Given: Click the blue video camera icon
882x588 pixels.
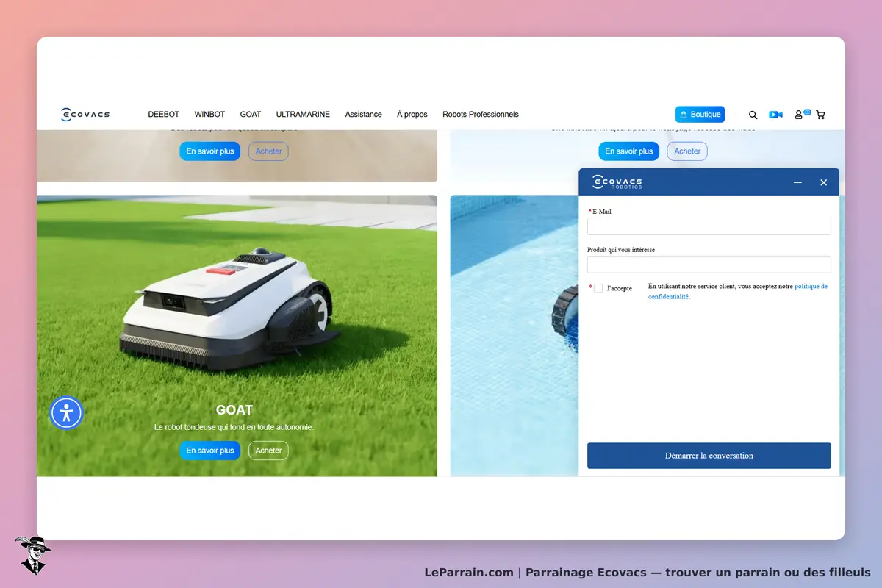Looking at the screenshot, I should (775, 115).
